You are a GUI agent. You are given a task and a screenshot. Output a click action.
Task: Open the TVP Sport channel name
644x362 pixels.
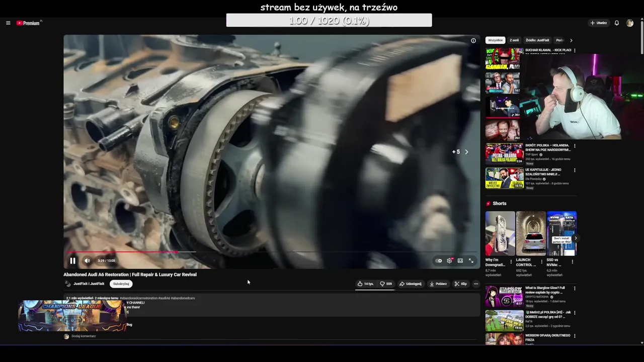[532, 154]
